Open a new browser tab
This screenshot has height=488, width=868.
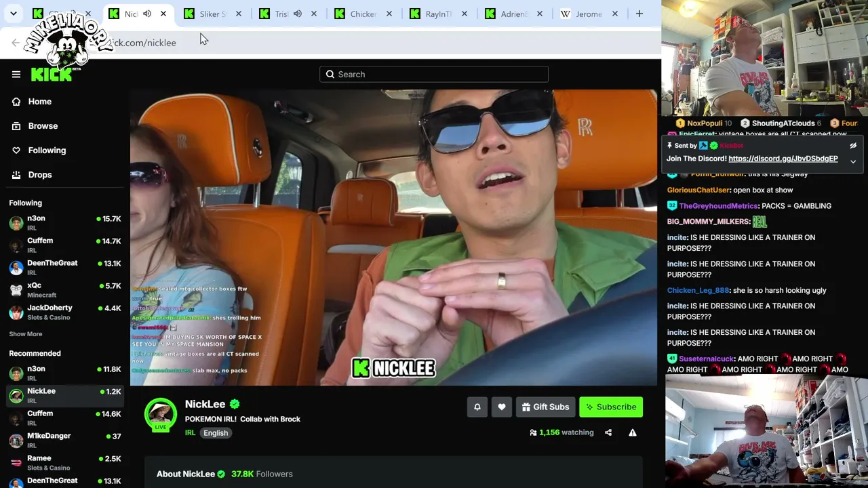click(x=639, y=14)
